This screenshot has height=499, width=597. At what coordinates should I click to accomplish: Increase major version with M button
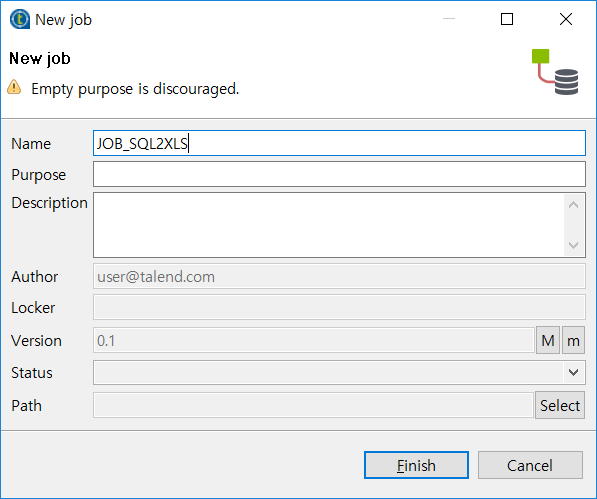(x=548, y=340)
